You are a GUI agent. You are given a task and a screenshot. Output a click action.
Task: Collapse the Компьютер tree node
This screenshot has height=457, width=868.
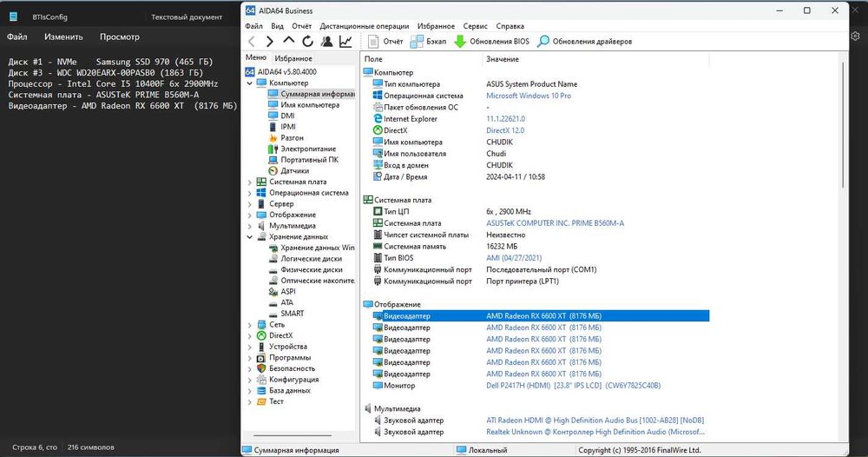point(250,83)
